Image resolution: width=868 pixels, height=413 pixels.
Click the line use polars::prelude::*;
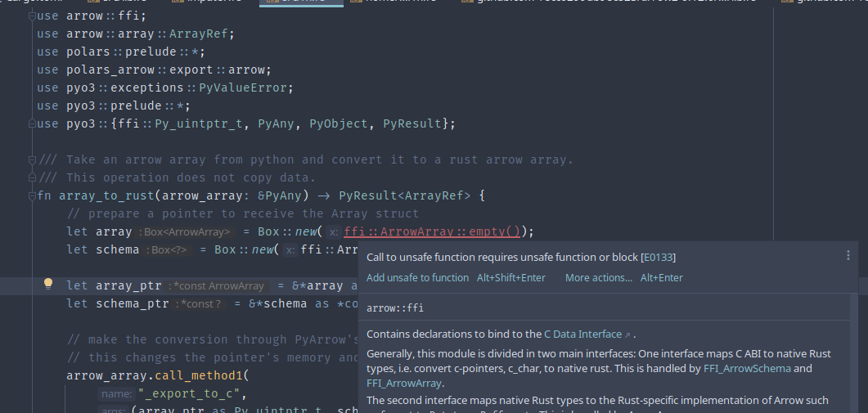tap(121, 52)
